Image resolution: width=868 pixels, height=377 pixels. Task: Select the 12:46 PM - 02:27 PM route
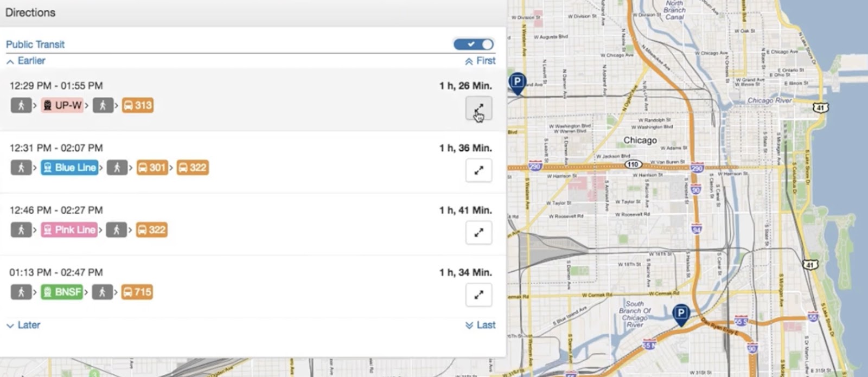tap(56, 210)
